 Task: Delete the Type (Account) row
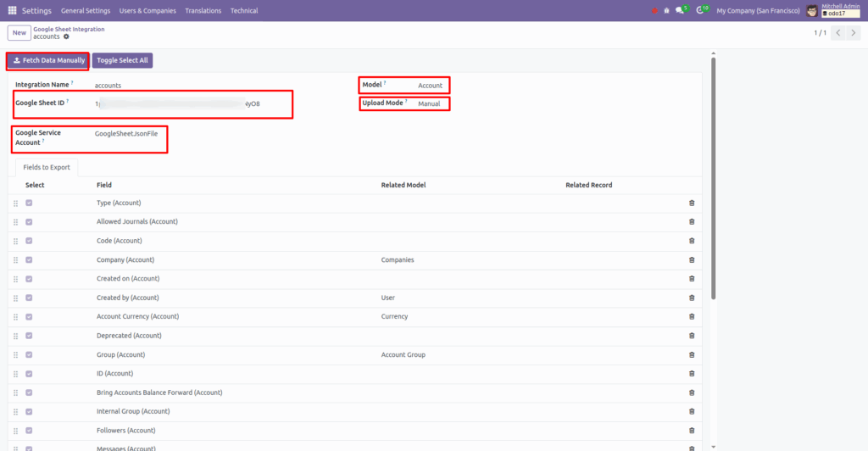692,203
